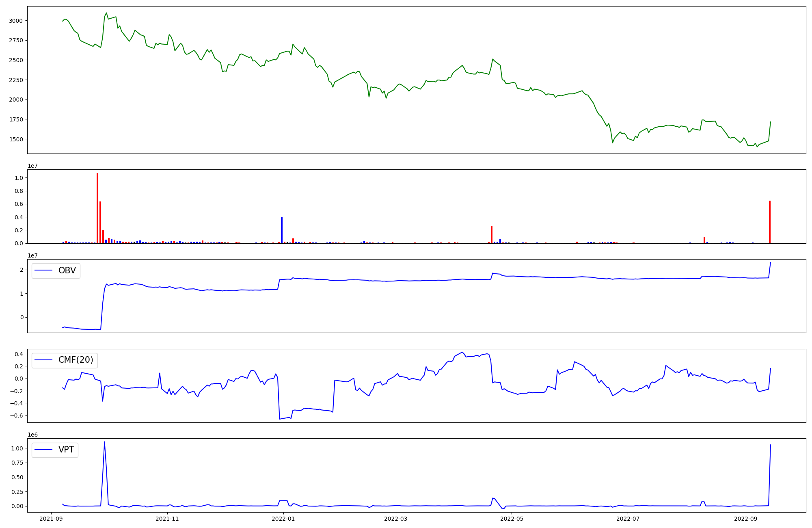
Task: Click the 1e7 multiplier above volume chart
Action: pos(32,166)
